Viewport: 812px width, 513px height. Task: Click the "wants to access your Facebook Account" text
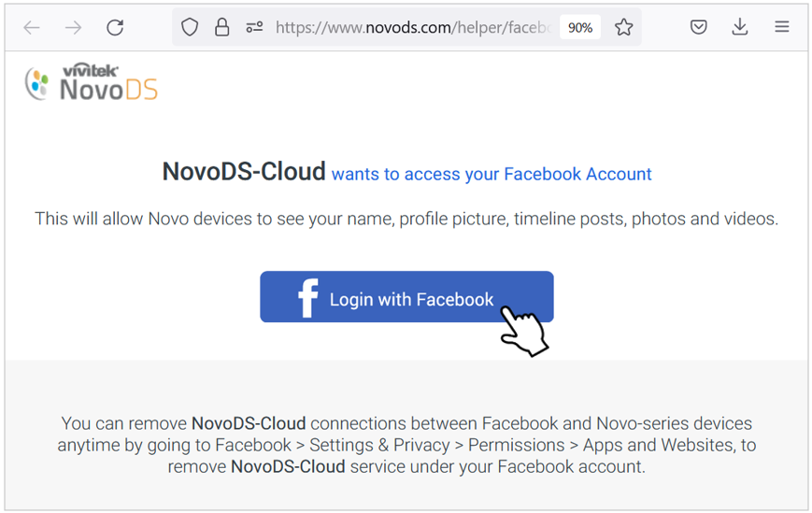point(491,175)
